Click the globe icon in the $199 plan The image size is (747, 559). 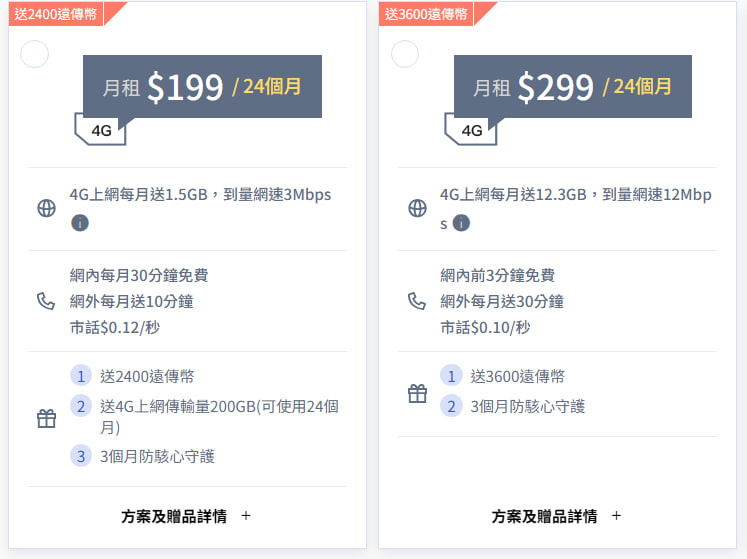click(x=46, y=208)
